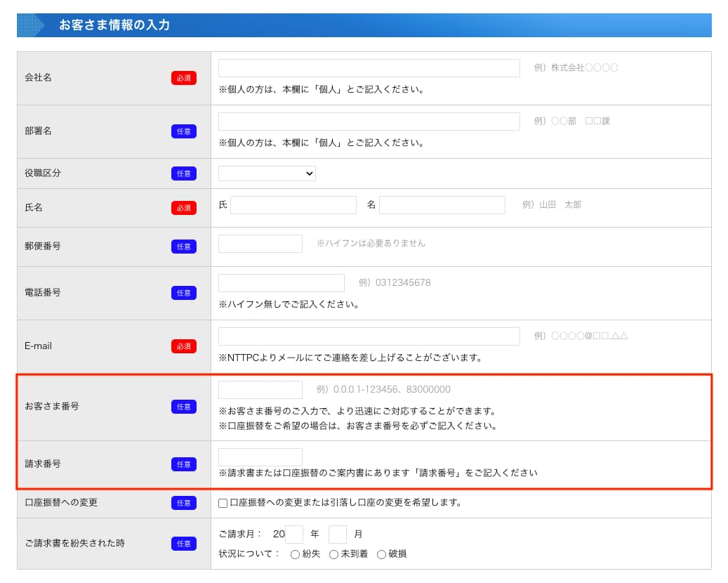Click the 郵便番号 input field
728x583 pixels.
[260, 244]
